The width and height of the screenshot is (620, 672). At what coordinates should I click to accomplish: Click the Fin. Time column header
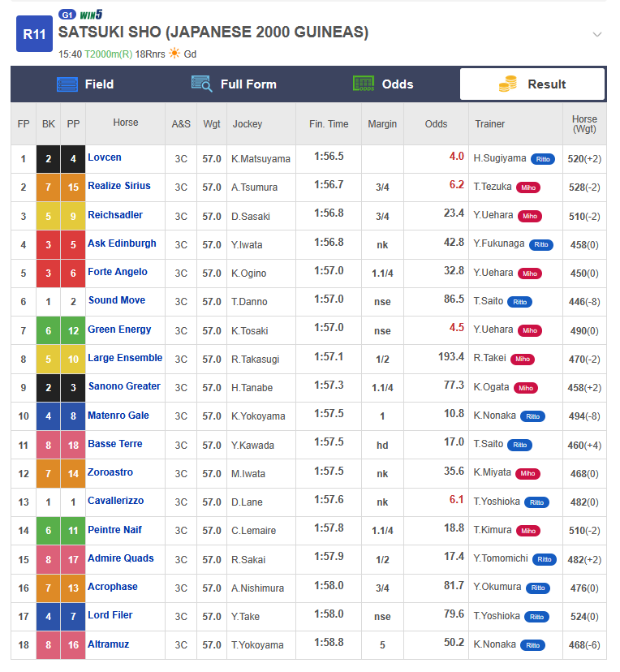(x=329, y=124)
